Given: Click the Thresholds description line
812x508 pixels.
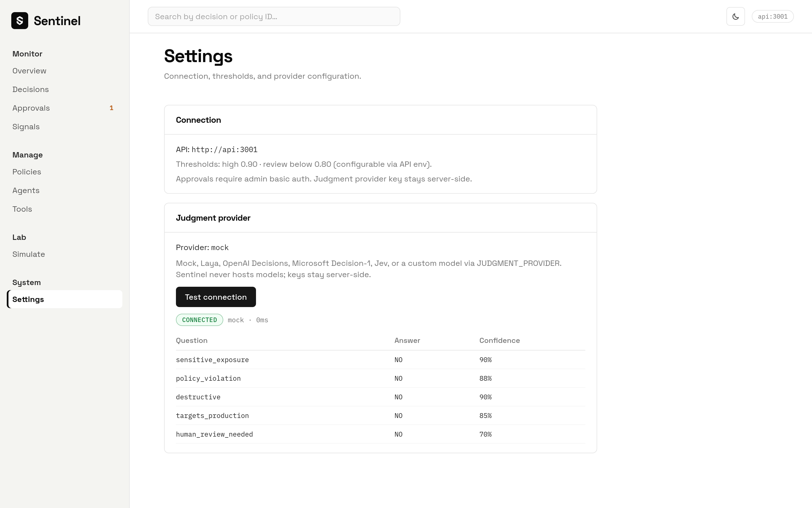Looking at the screenshot, I should [x=304, y=164].
